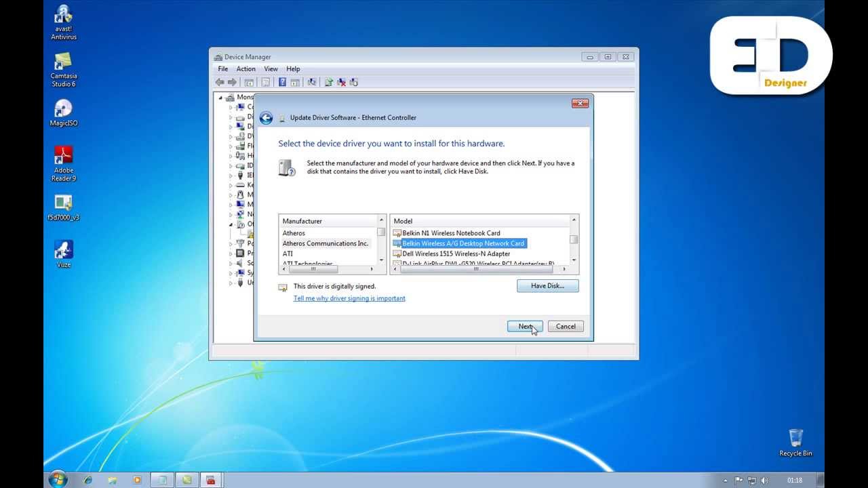Open Adobe Reader 9 desktop icon
The width and height of the screenshot is (868, 488).
tap(63, 164)
